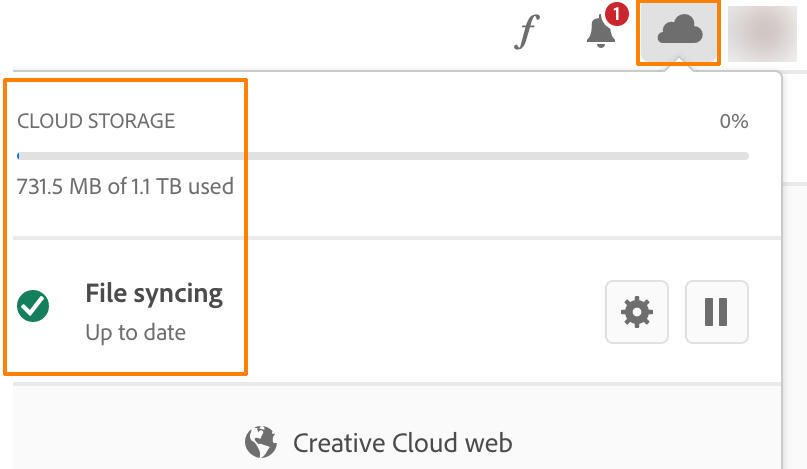Open file sync settings gear
The width and height of the screenshot is (807, 469).
637,312
